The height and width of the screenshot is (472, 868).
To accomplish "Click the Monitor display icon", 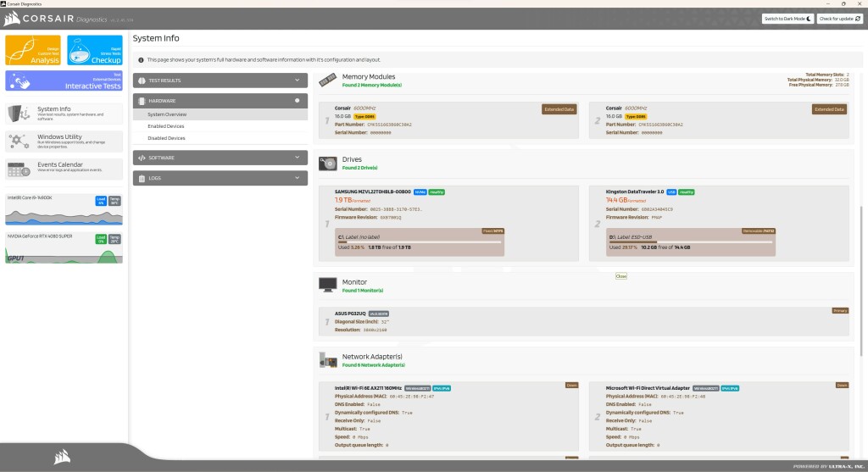I will pyautogui.click(x=328, y=285).
